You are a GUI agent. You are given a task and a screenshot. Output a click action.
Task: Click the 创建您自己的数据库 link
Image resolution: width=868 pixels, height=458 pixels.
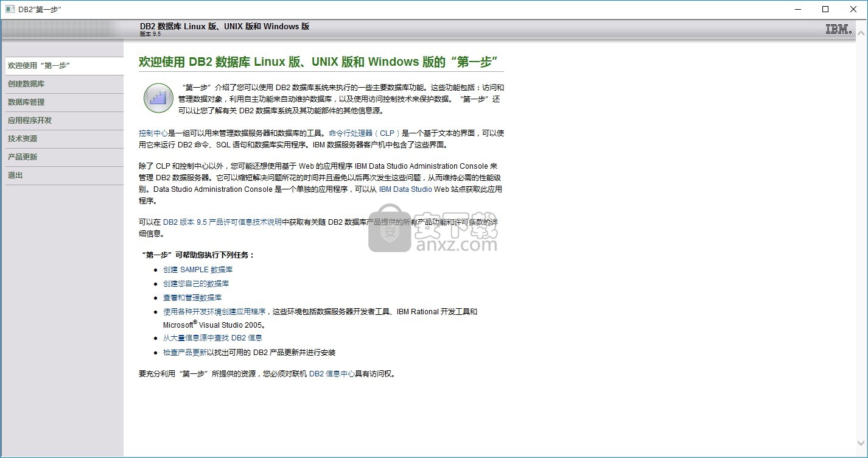(196, 284)
